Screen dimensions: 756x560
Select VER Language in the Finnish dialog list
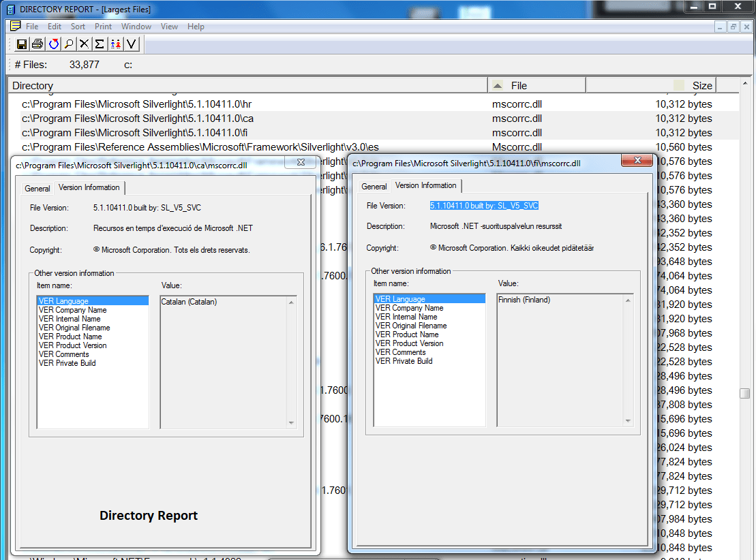click(429, 299)
